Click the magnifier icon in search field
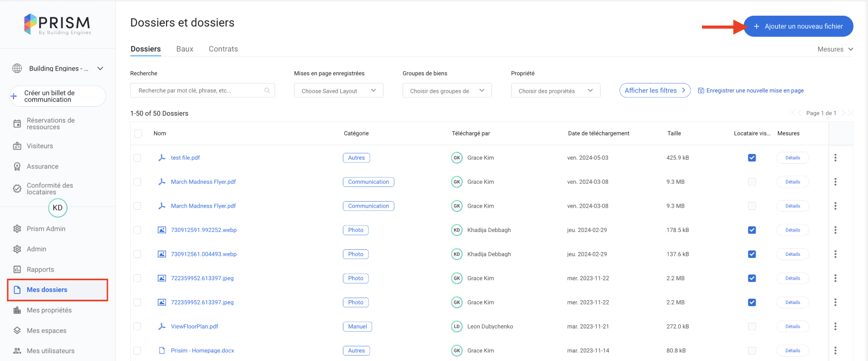Screen dimensions: 868x361 click(267, 91)
